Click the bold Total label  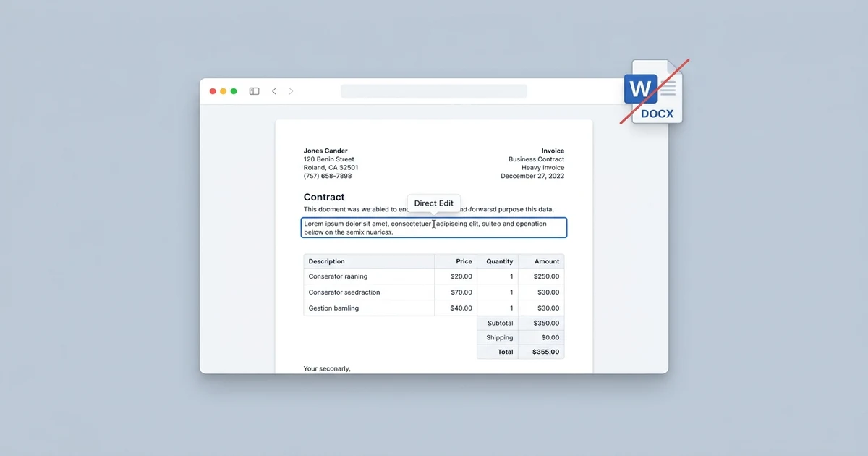tap(506, 352)
